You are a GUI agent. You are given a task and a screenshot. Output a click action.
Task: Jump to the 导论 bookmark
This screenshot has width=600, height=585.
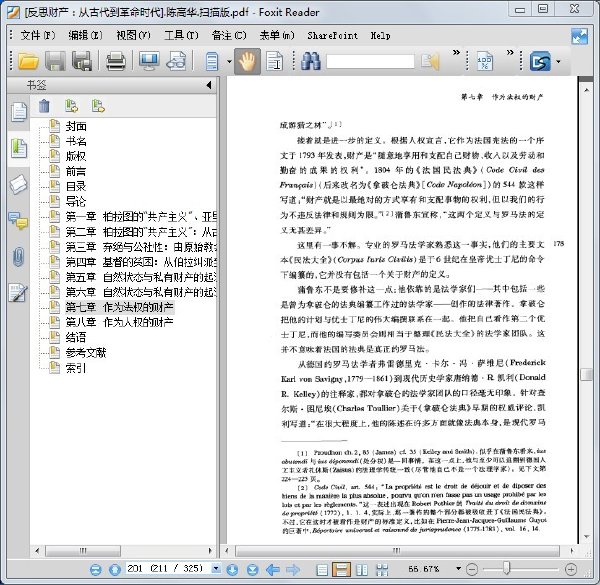pyautogui.click(x=76, y=201)
